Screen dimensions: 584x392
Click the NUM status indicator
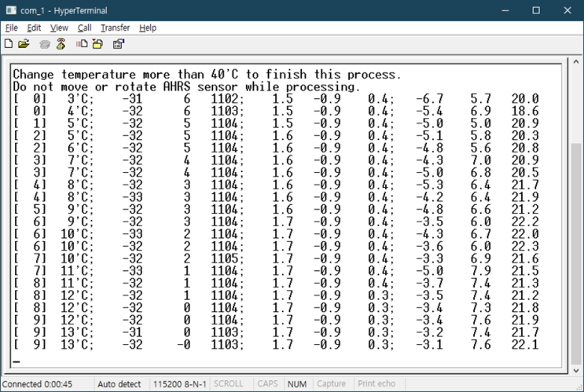click(297, 384)
